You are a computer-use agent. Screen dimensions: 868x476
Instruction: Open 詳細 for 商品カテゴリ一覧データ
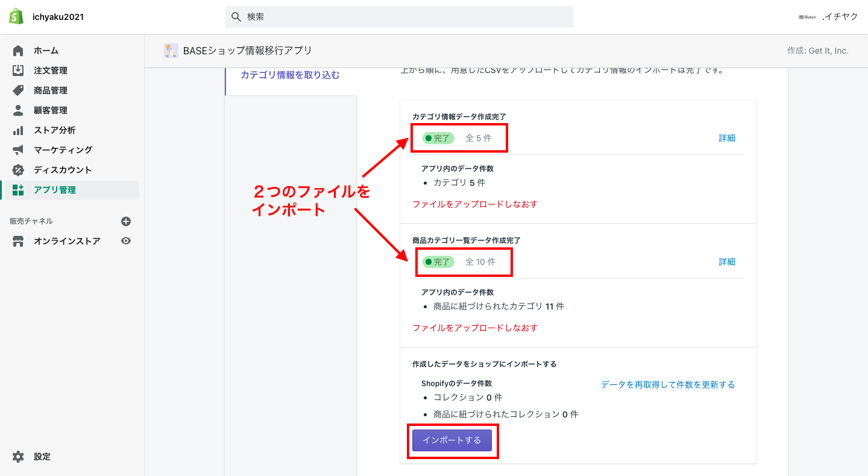727,262
